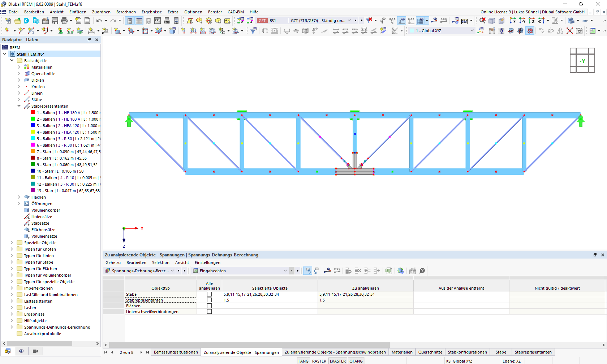
Task: Toggle the OFANG object snap button
Action: [x=356, y=361]
